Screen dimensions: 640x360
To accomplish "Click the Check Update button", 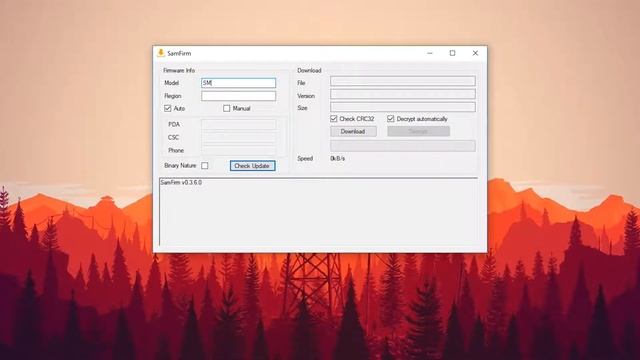I will tap(253, 166).
